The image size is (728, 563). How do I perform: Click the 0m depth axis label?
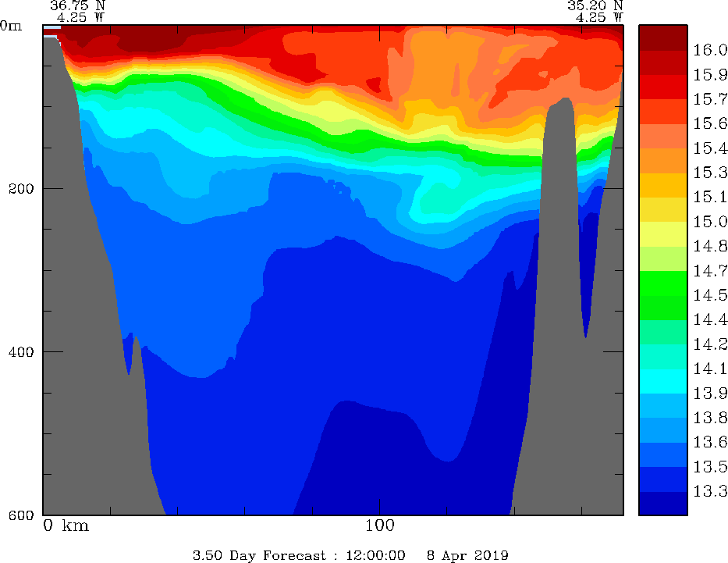(11, 26)
